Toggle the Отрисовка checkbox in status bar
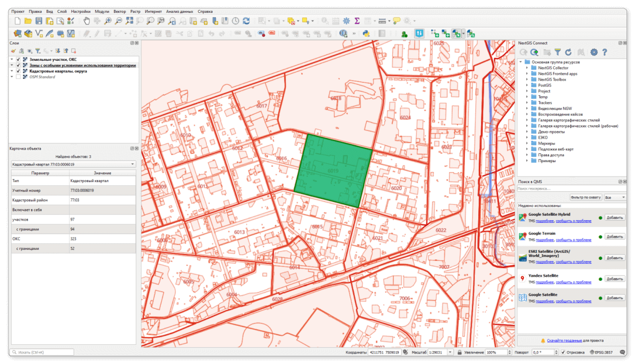Image resolution: width=635 pixels, height=364 pixels. click(563, 352)
